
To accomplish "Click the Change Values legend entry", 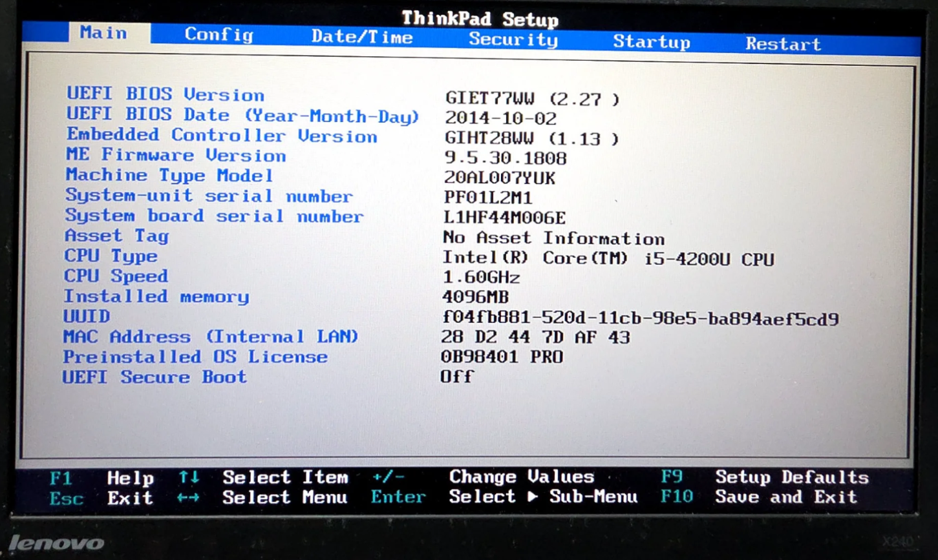I will tap(522, 477).
